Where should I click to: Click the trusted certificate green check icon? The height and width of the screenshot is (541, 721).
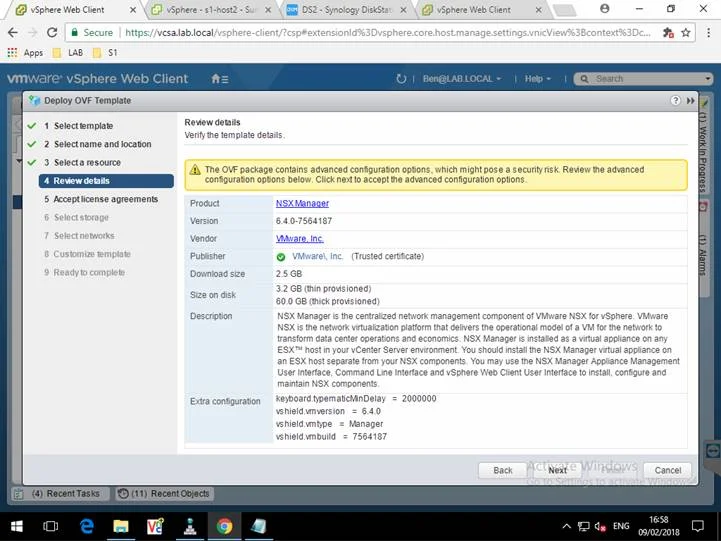281,257
